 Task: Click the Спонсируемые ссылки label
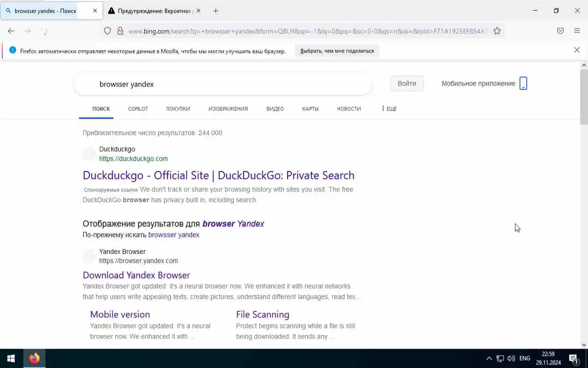[111, 190]
